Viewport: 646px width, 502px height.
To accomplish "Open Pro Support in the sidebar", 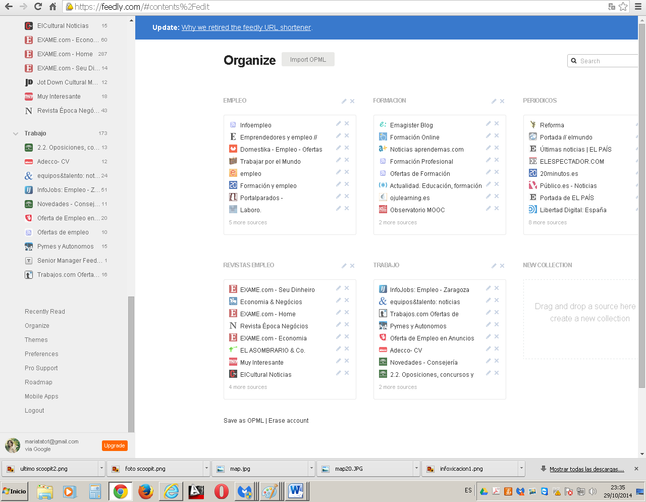I will 41,368.
